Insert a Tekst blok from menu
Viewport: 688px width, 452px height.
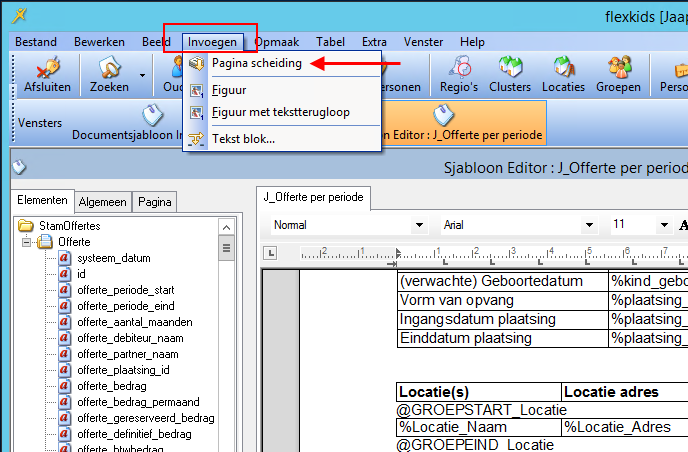243,138
